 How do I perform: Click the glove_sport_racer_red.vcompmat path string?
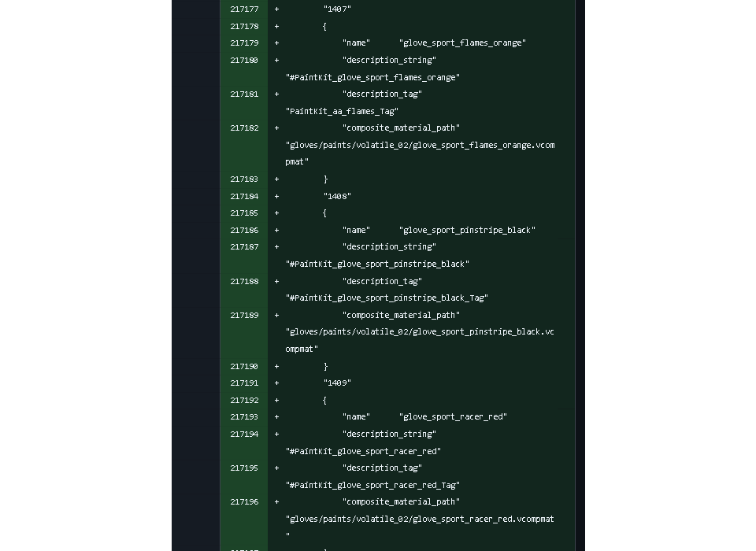pyautogui.click(x=420, y=519)
